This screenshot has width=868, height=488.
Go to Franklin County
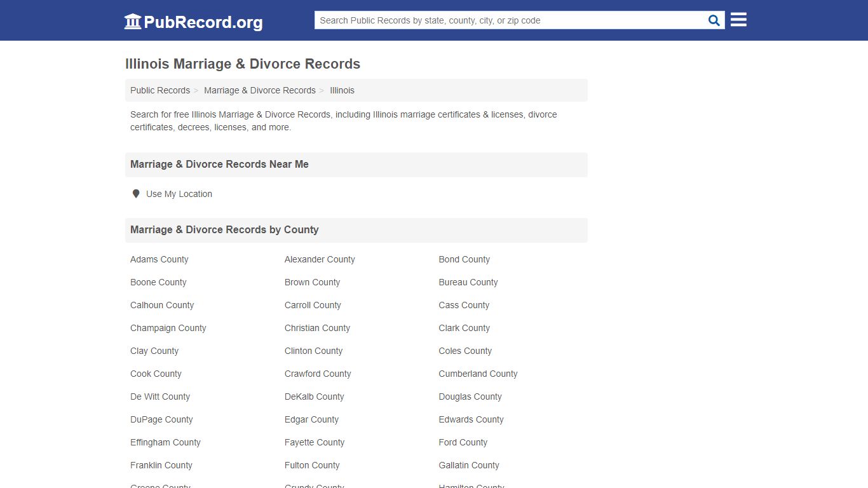click(x=161, y=465)
